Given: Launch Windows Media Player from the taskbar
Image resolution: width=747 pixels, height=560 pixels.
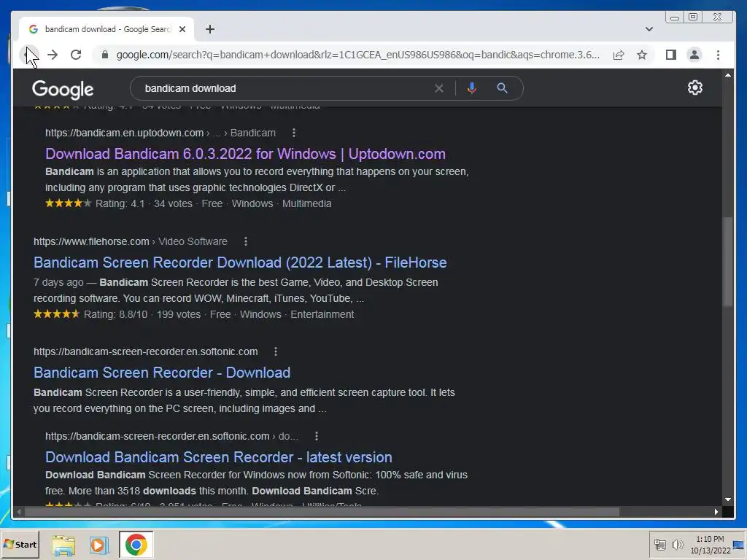Looking at the screenshot, I should tap(98, 545).
